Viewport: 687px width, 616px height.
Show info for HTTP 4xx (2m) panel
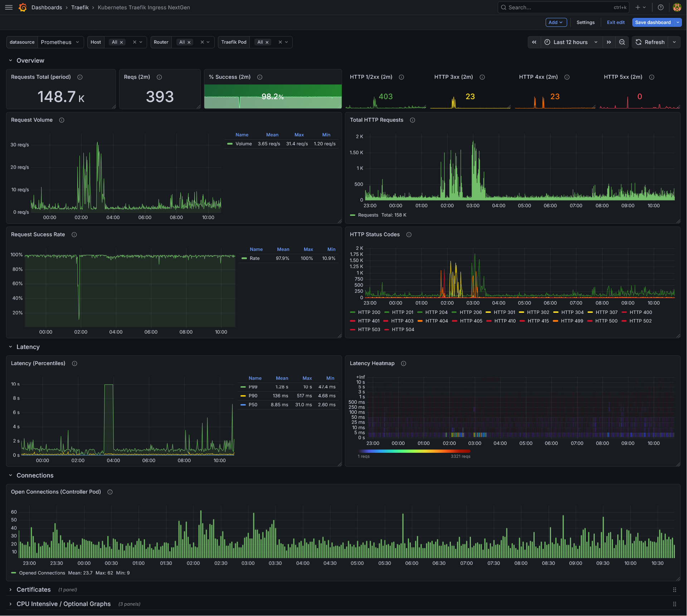point(567,77)
